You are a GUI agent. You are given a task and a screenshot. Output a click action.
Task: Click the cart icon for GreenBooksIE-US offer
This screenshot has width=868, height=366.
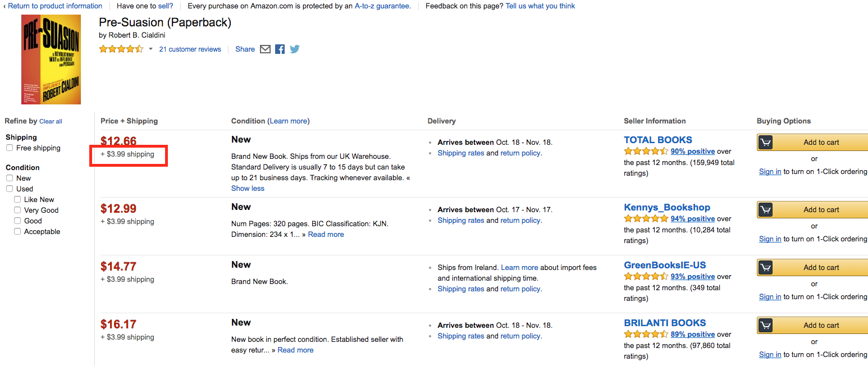click(x=766, y=268)
